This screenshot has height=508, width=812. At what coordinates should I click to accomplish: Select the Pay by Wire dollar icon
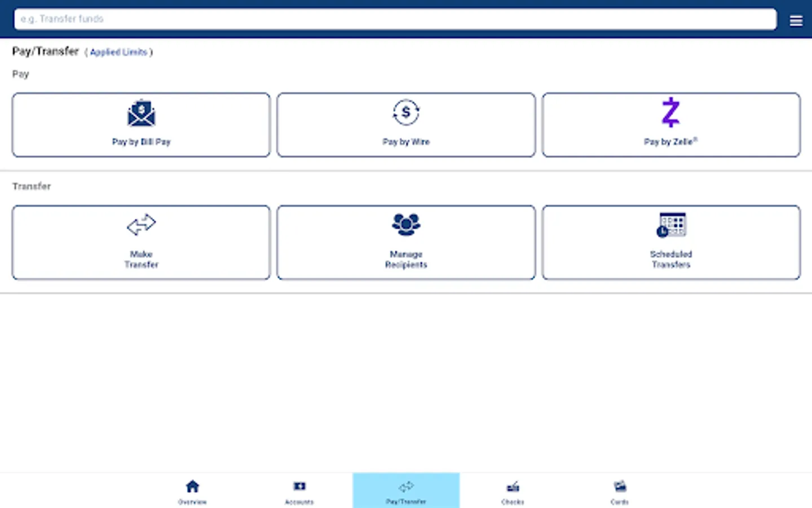point(406,112)
